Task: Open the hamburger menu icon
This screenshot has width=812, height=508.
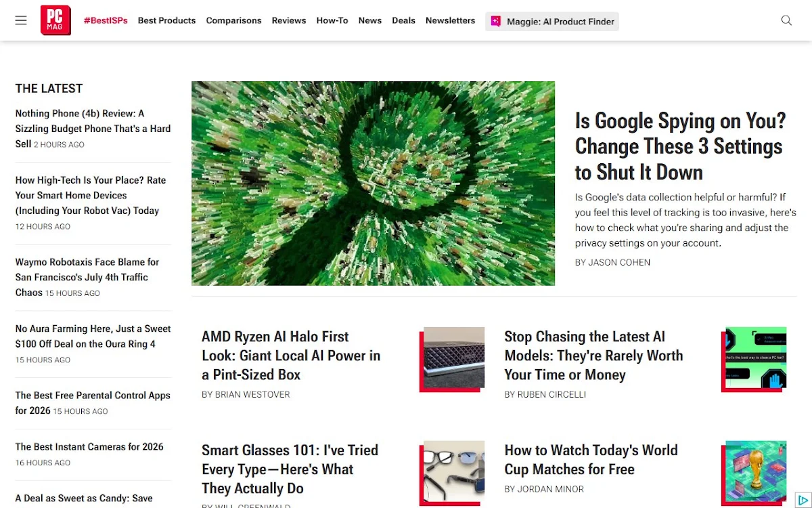Action: coord(21,20)
